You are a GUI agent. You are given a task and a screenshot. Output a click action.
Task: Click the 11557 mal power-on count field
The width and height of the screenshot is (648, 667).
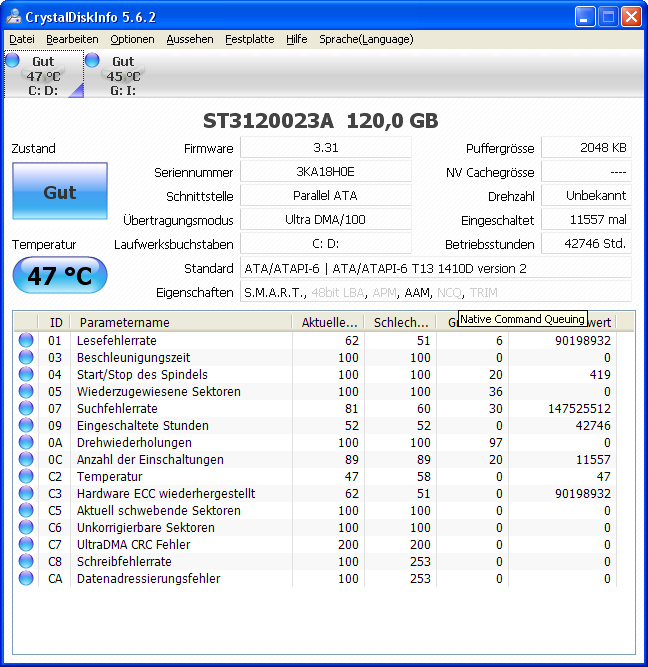(x=586, y=219)
